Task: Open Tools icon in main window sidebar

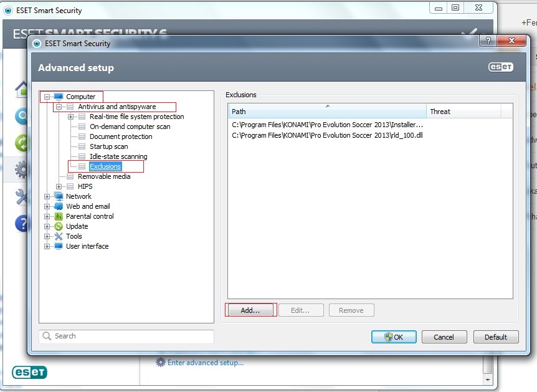Action: pos(21,197)
